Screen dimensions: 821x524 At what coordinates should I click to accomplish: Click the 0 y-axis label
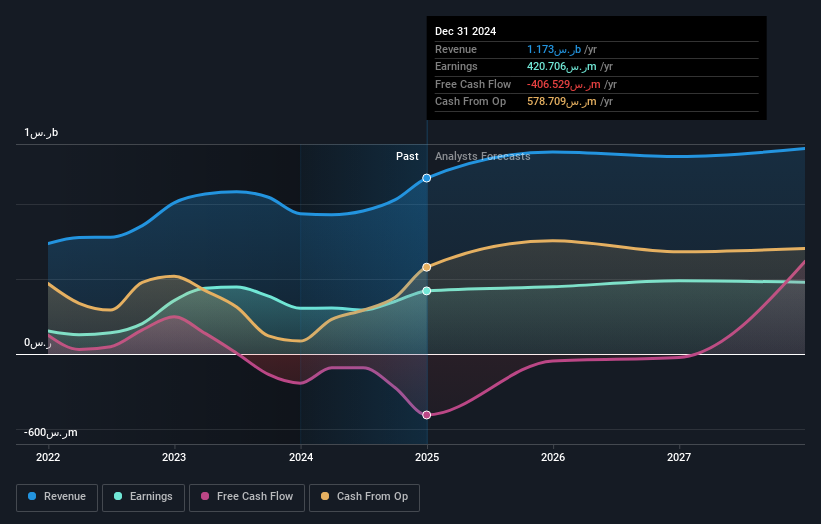[38, 343]
